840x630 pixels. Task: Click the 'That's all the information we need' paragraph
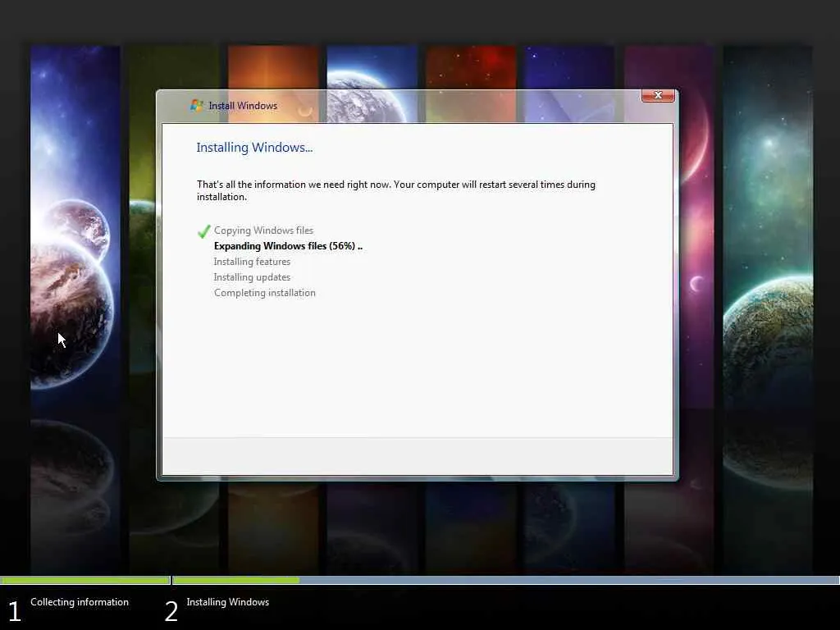pos(396,190)
